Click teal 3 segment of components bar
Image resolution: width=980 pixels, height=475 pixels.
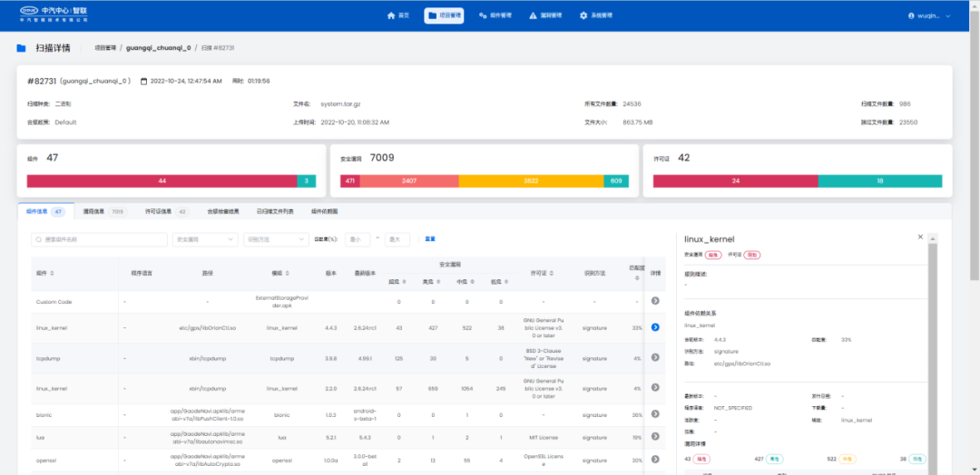(x=307, y=181)
